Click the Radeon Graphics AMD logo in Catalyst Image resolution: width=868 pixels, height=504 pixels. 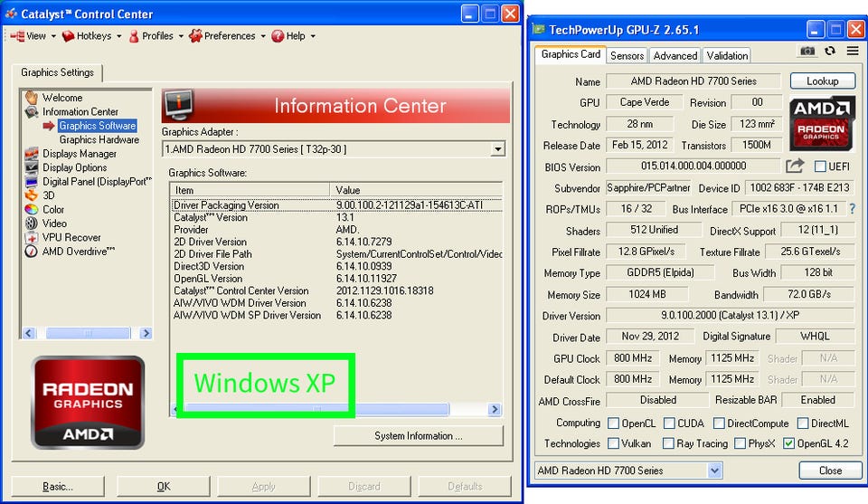(x=88, y=402)
